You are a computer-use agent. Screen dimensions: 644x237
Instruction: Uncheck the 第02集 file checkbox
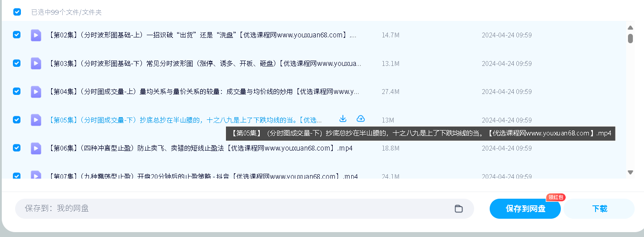[17, 35]
